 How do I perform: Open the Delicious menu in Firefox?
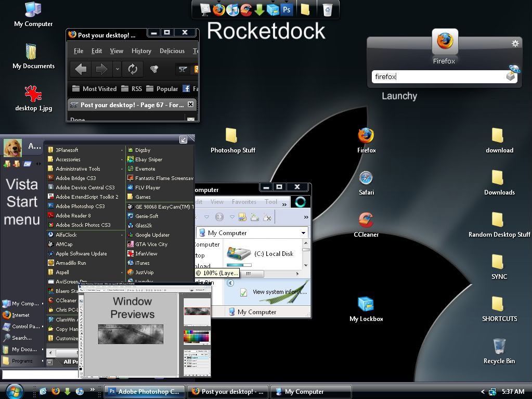pyautogui.click(x=172, y=51)
